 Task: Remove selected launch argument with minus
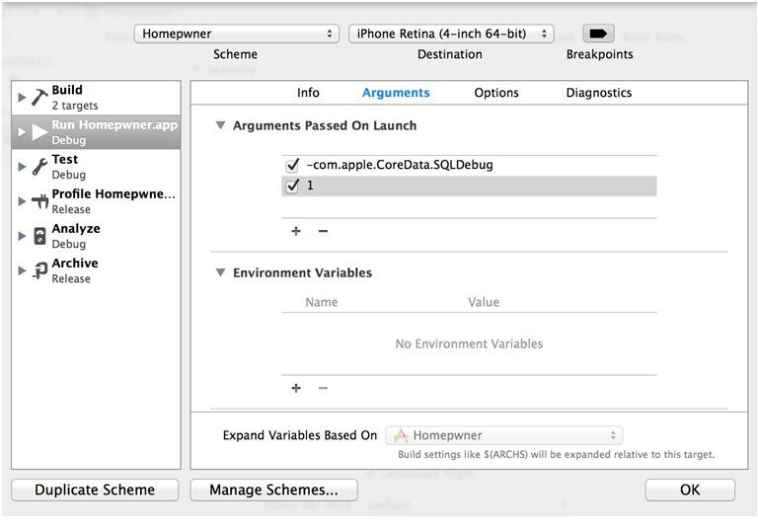click(323, 231)
